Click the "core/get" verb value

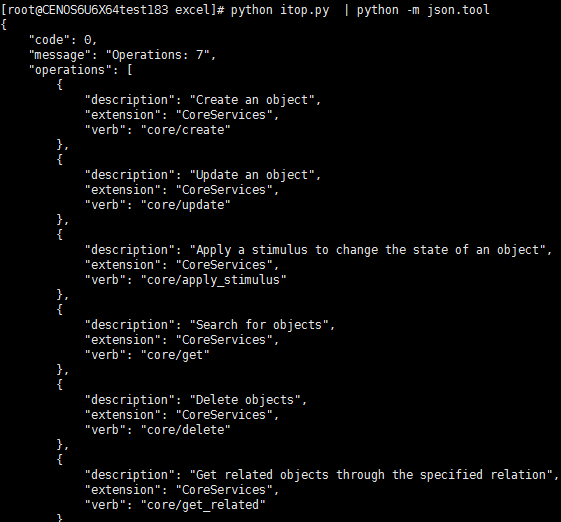pyautogui.click(x=175, y=355)
